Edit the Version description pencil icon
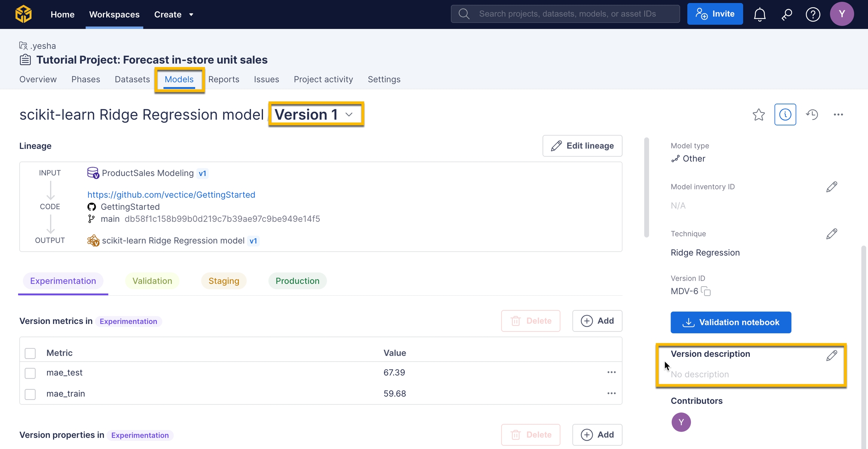Screen dimensions: 868x449 coord(831,356)
